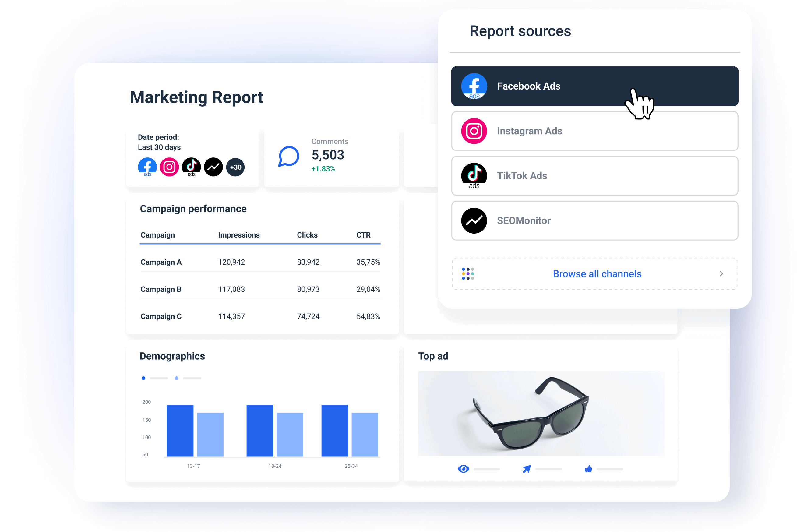This screenshot has width=804, height=532.
Task: Click the paper plane icon below Top ad
Action: coord(527,469)
